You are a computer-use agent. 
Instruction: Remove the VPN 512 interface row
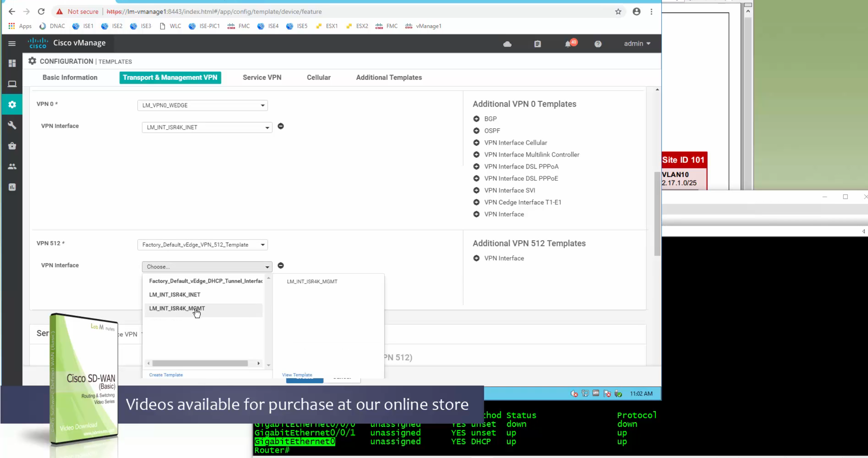coord(281,266)
